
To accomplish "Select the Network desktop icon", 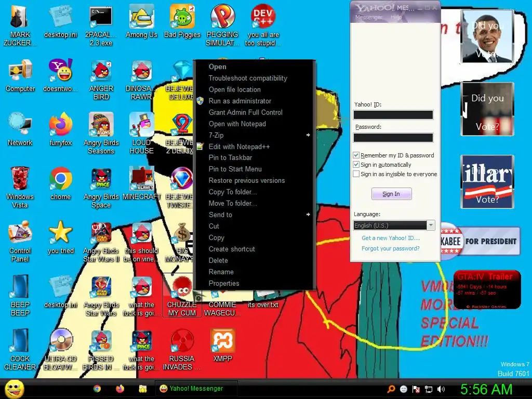I will (20, 129).
